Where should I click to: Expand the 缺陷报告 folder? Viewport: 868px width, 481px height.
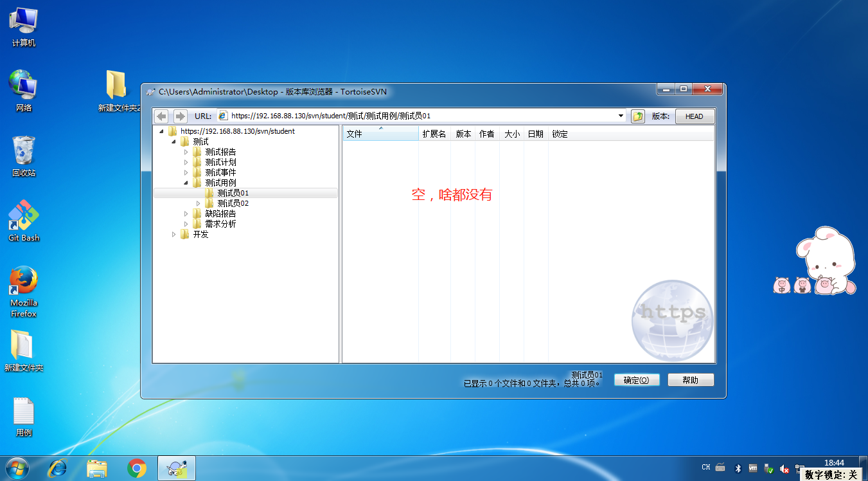[x=186, y=213]
